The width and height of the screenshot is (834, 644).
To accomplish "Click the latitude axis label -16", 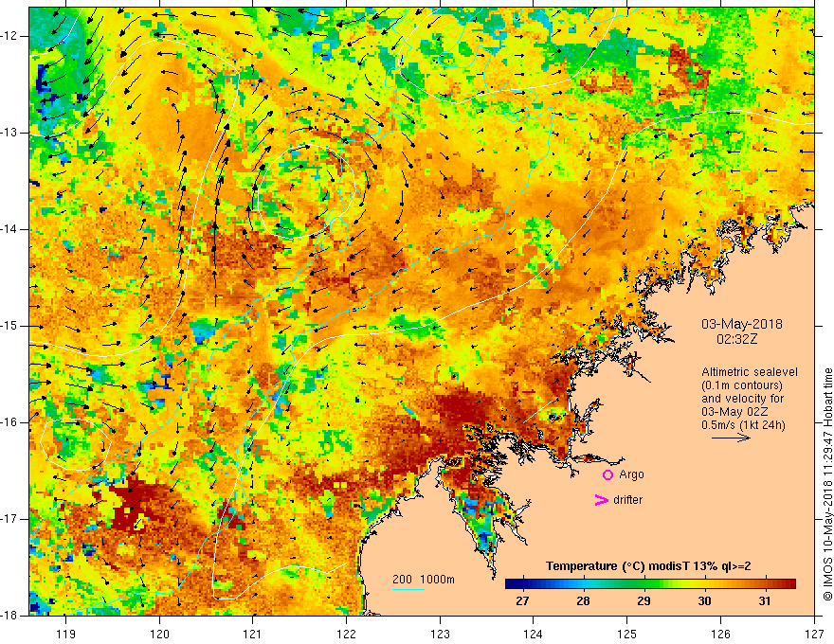I will (x=10, y=422).
